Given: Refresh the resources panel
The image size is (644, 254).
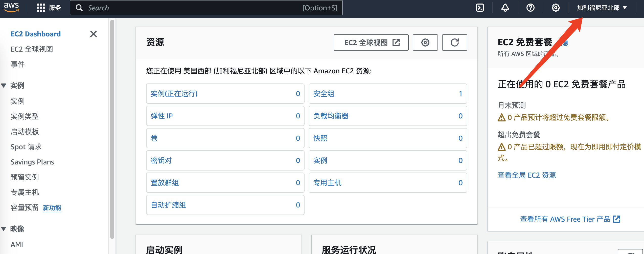Looking at the screenshot, I should 454,43.
